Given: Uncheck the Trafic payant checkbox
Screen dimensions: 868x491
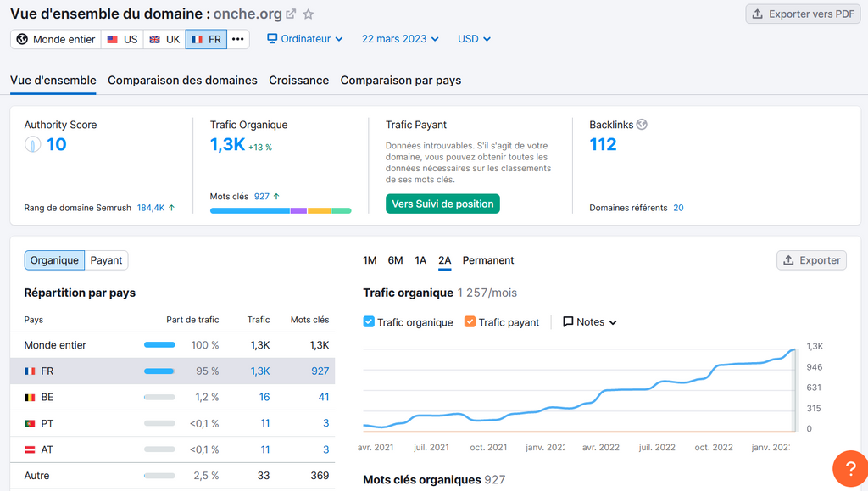Looking at the screenshot, I should [470, 321].
